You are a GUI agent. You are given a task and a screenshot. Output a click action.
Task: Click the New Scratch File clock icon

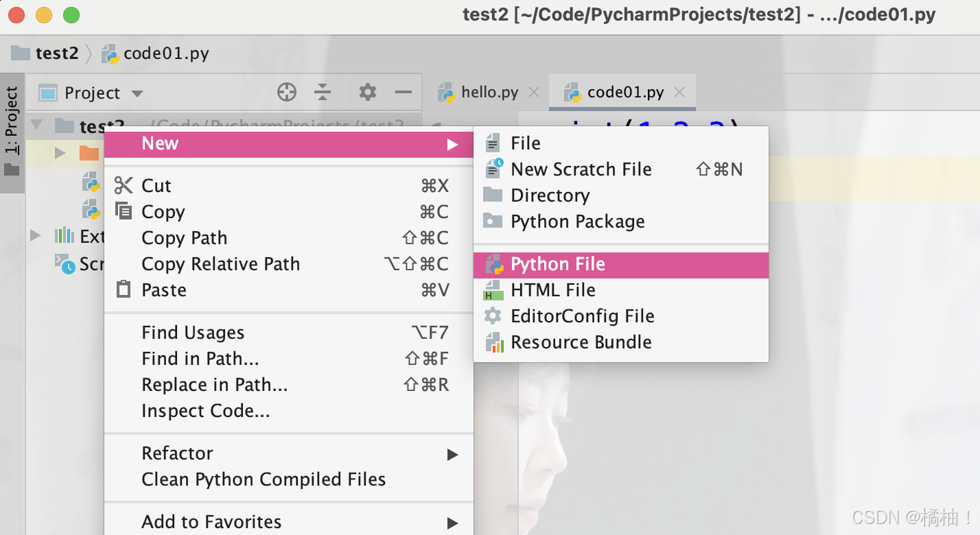tap(494, 169)
